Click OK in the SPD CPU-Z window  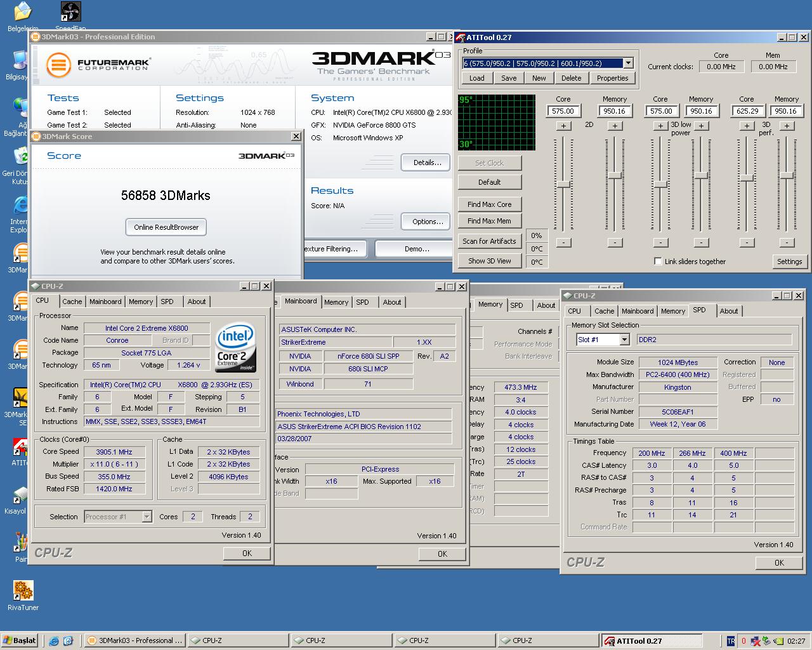coord(779,562)
